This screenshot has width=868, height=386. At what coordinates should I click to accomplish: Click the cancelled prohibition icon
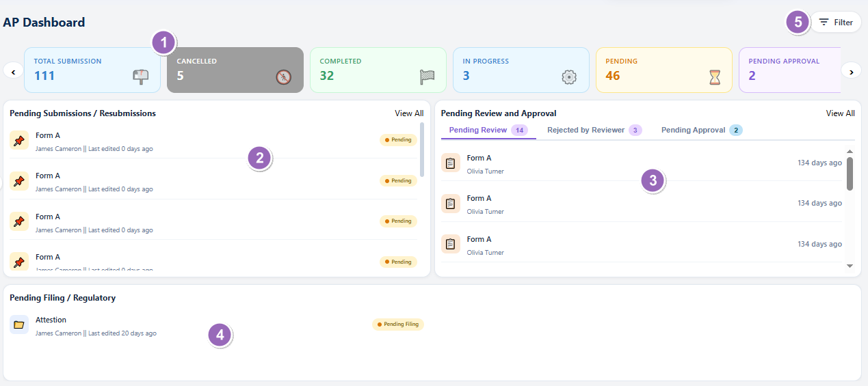tap(283, 77)
